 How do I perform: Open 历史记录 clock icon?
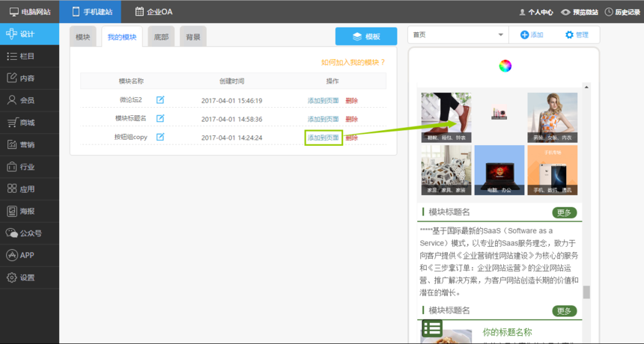(609, 12)
